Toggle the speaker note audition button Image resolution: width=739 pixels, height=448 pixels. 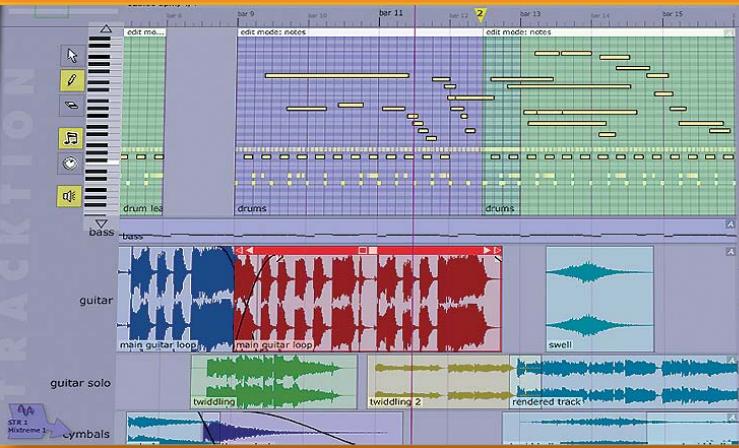69,196
